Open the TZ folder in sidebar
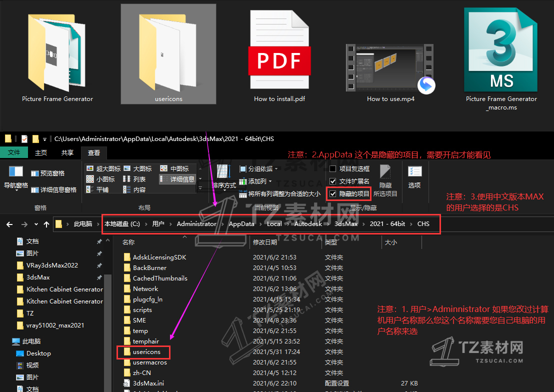The image size is (554, 392). pyautogui.click(x=29, y=313)
